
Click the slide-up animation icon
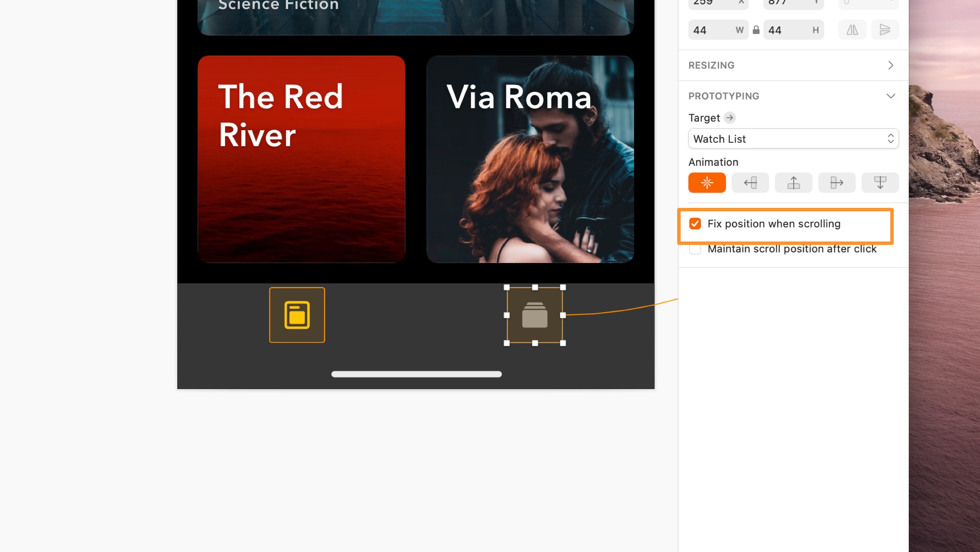[793, 182]
